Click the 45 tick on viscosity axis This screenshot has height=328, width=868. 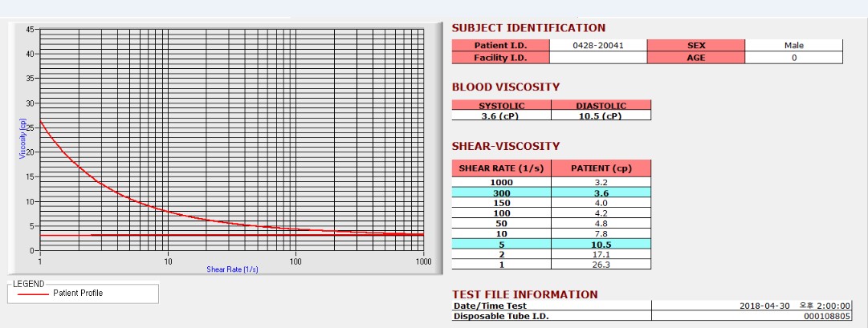tap(31, 30)
